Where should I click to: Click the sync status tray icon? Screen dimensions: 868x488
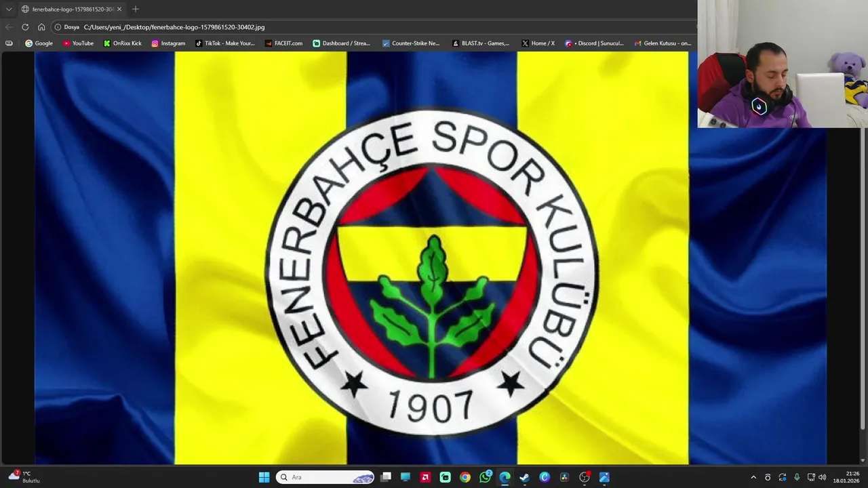pyautogui.click(x=783, y=477)
